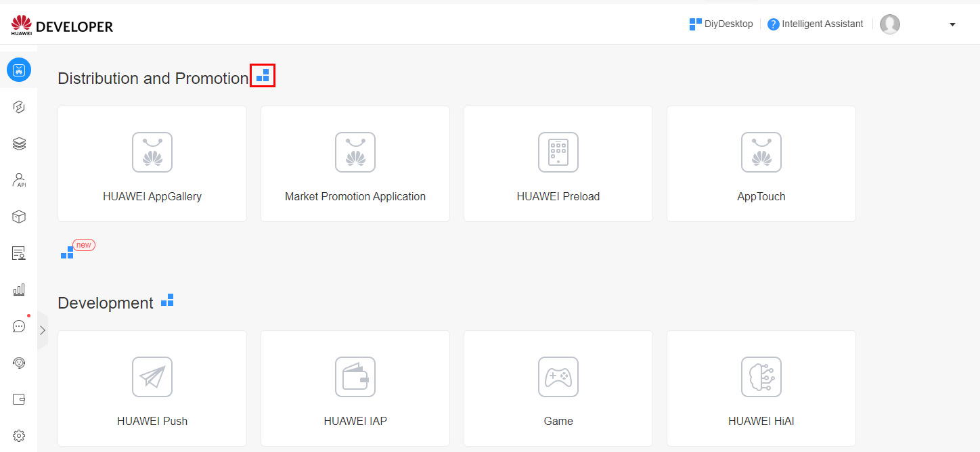The image size is (980, 452).
Task: Click the AppTouch label
Action: coord(761,196)
